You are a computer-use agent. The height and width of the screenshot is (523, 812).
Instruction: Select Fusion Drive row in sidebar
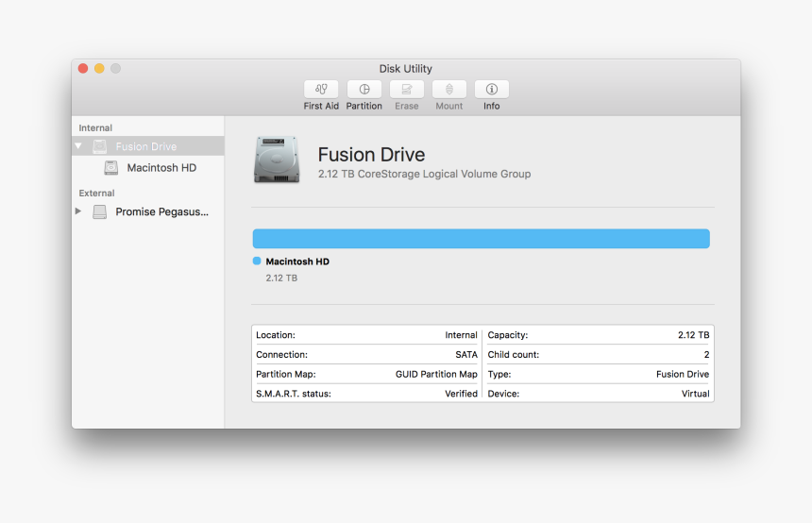148,146
